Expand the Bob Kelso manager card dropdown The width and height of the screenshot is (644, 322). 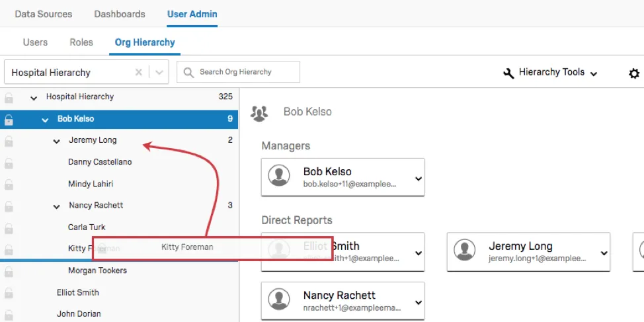(x=417, y=178)
